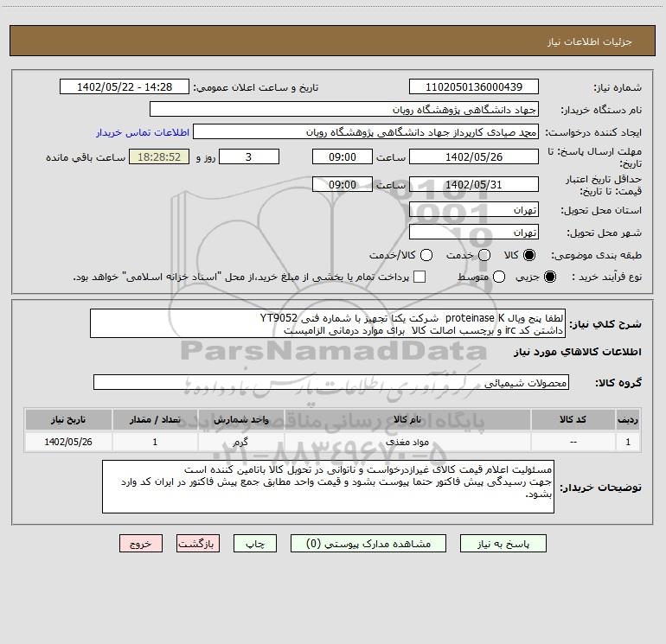This screenshot has width=666, height=644.
Task: Click the ردیف column header
Action: [x=628, y=419]
